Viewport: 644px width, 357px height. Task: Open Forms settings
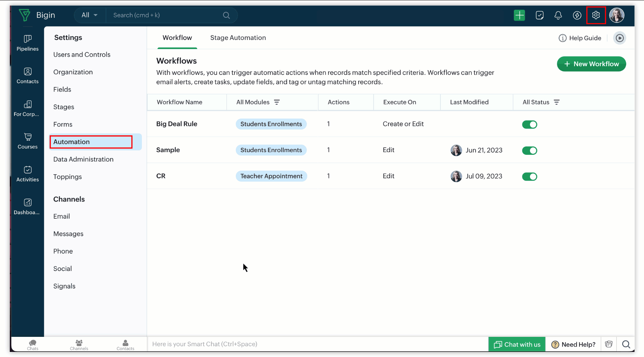(63, 124)
